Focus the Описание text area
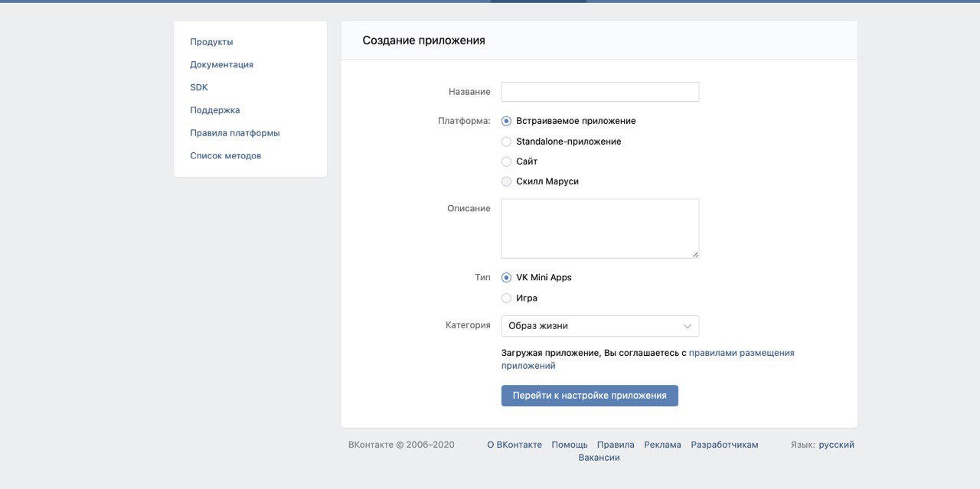980x489 pixels. pyautogui.click(x=599, y=228)
